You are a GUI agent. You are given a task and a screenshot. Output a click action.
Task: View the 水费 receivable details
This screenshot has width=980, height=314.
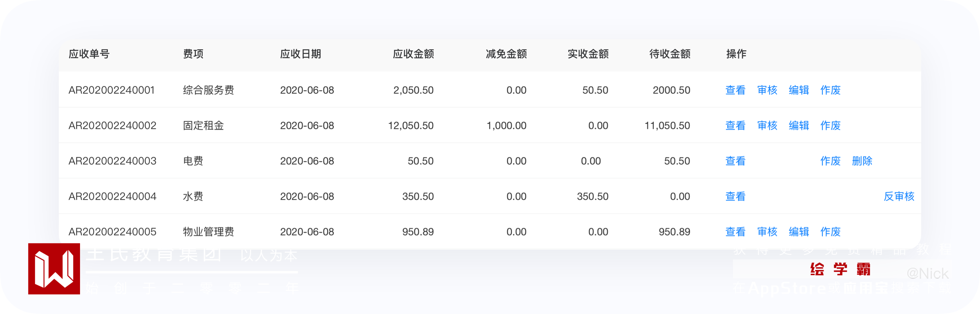click(x=735, y=197)
